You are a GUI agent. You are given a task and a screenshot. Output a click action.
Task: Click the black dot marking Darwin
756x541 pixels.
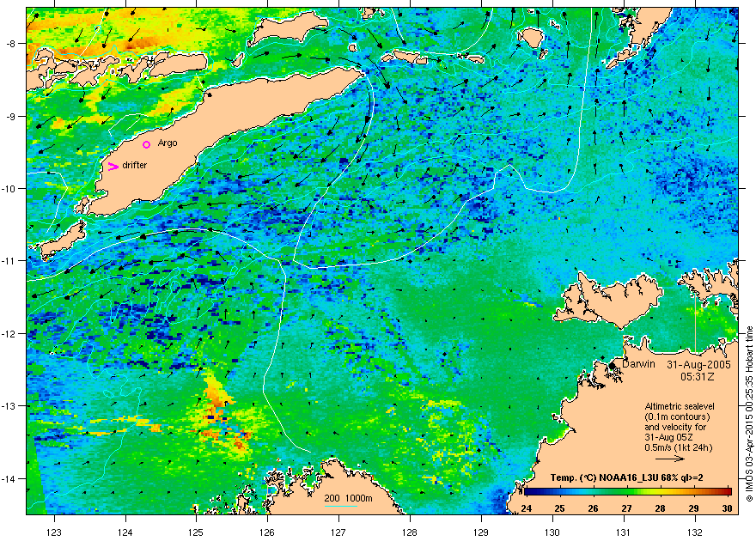tap(613, 366)
